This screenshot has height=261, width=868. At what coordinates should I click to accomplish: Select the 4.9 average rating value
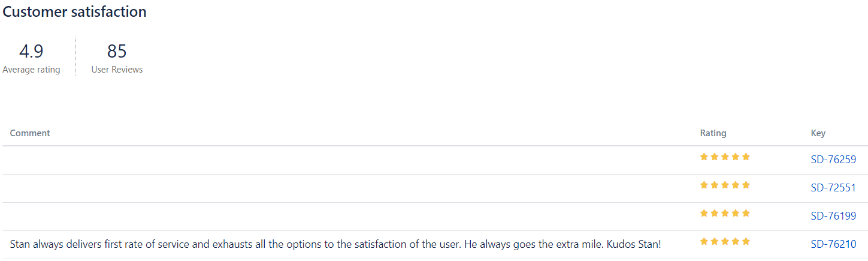point(31,51)
